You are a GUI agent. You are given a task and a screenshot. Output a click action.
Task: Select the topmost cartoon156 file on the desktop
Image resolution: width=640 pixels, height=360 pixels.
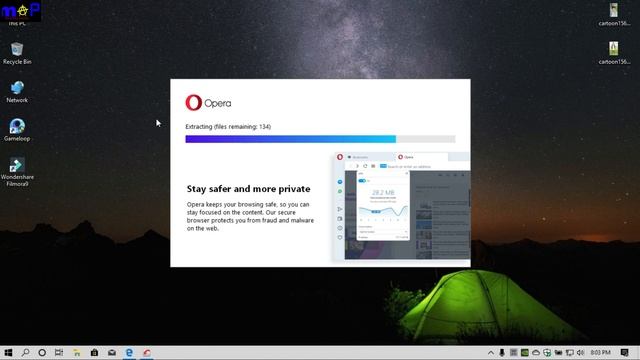click(x=614, y=15)
